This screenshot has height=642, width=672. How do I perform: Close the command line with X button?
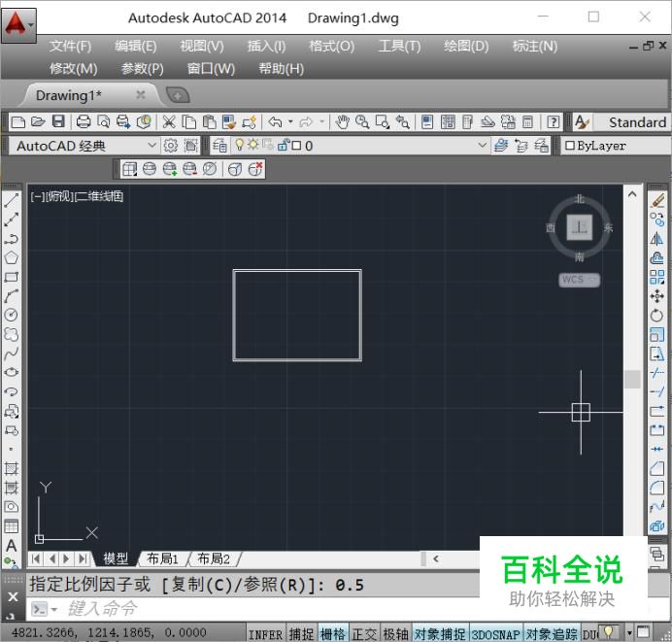(x=13, y=596)
